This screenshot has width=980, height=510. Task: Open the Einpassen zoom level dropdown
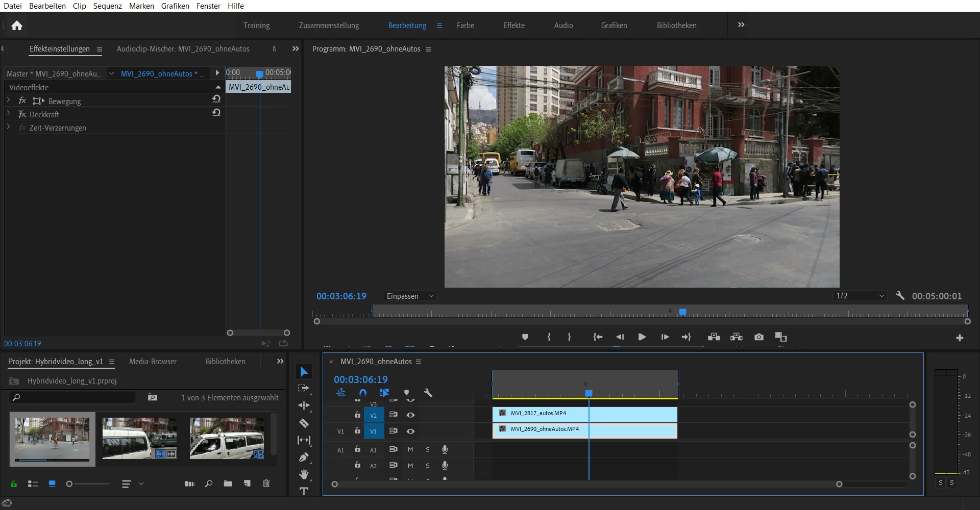[410, 296]
